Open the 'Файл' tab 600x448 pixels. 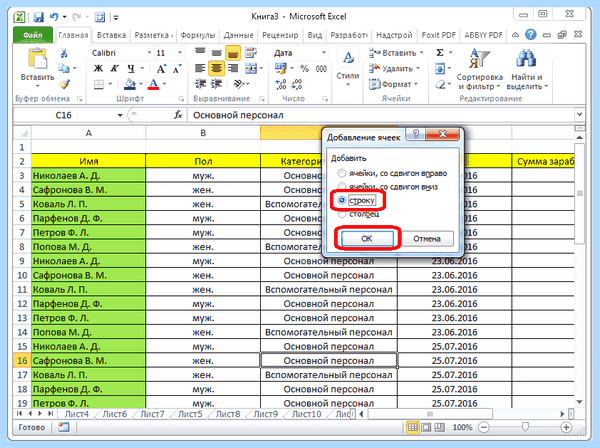point(33,35)
